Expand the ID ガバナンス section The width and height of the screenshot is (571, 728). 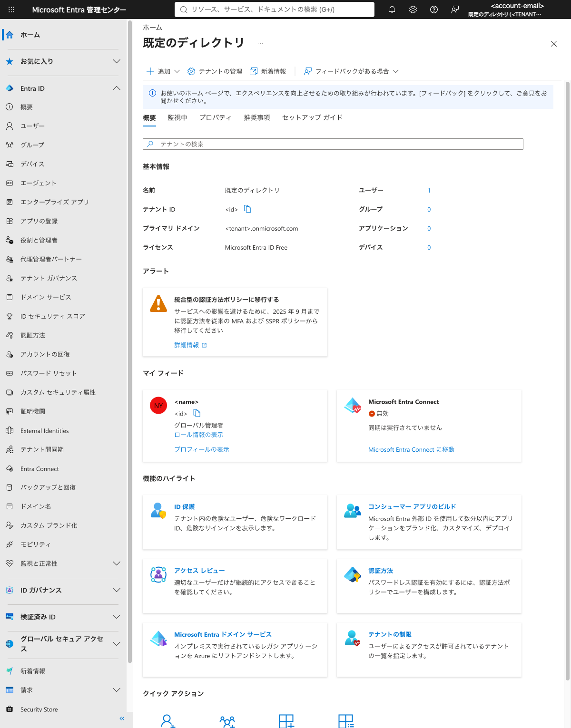coord(117,590)
